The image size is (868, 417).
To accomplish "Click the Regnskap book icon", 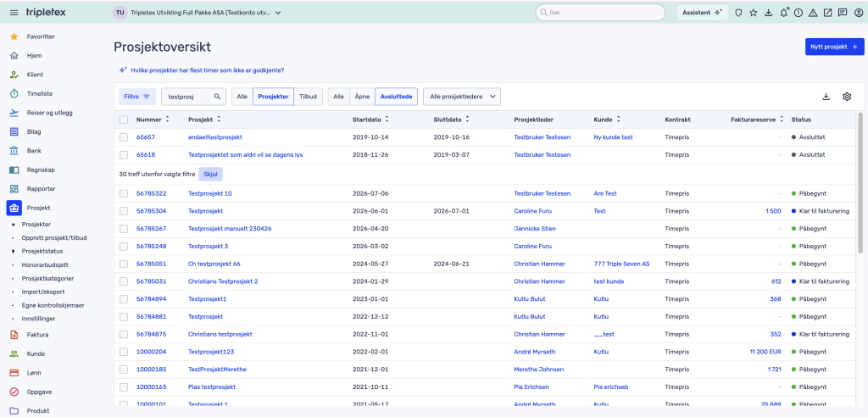I will pyautogui.click(x=14, y=170).
